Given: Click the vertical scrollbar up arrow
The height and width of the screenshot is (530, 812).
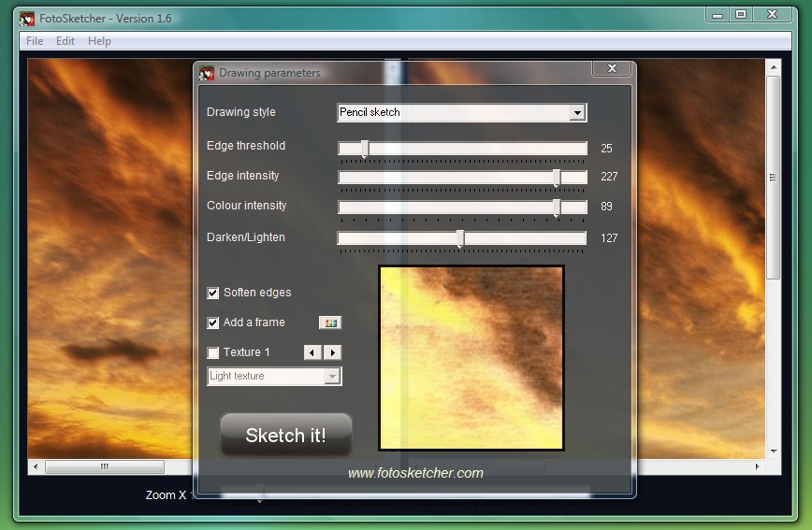Looking at the screenshot, I should 773,67.
